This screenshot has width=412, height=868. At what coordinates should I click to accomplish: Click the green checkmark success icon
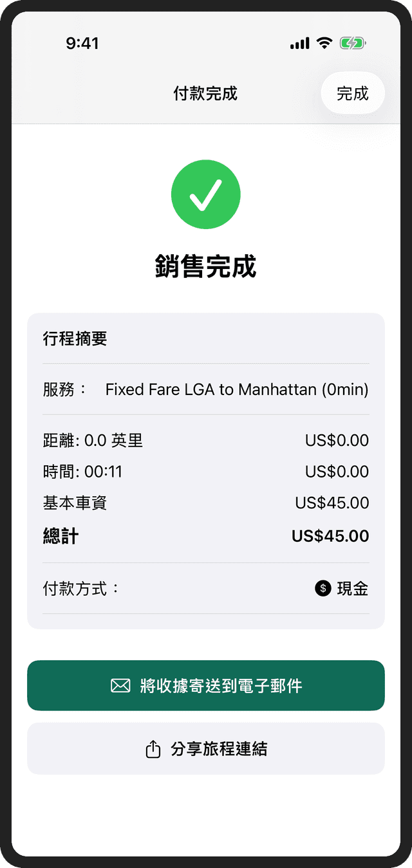[206, 194]
